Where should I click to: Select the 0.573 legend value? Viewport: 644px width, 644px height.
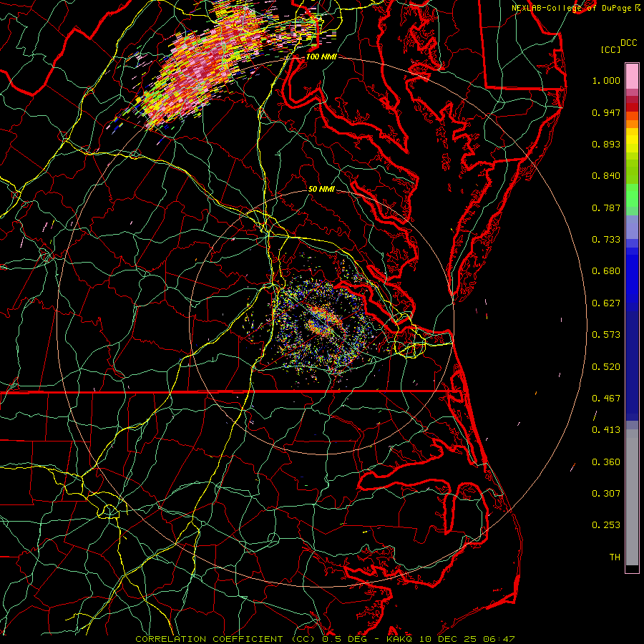point(606,335)
